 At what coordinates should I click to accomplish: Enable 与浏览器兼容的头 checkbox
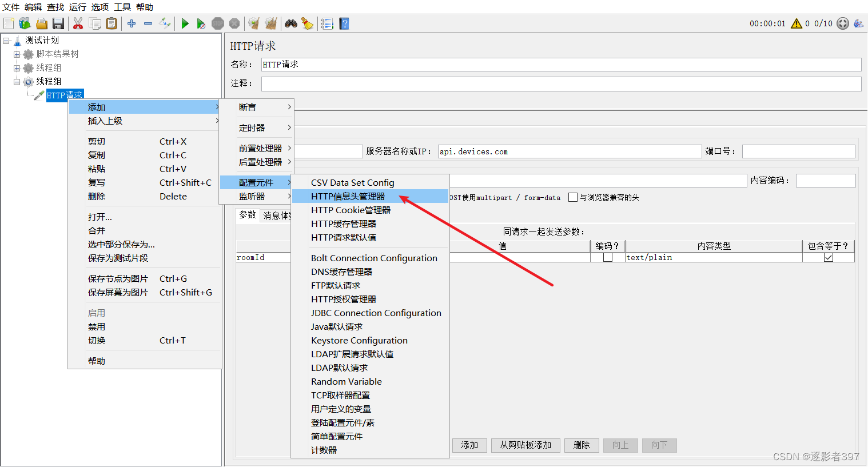click(573, 197)
